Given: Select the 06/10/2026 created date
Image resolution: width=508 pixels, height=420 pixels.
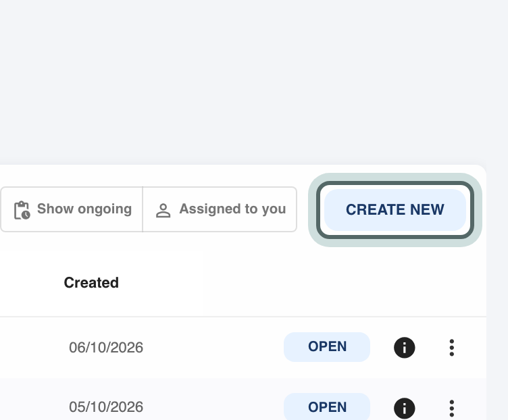Looking at the screenshot, I should pos(106,348).
